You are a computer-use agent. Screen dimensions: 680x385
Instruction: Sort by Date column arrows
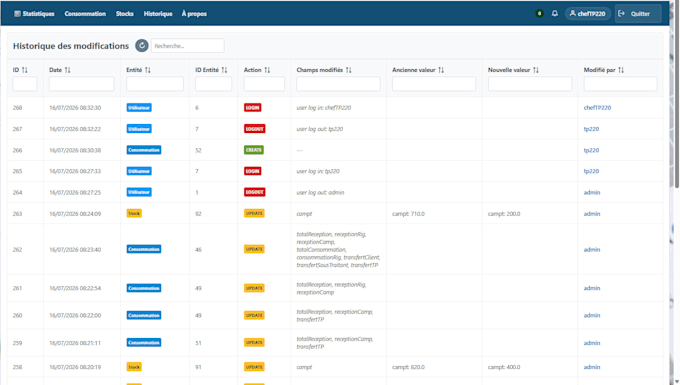pyautogui.click(x=68, y=70)
